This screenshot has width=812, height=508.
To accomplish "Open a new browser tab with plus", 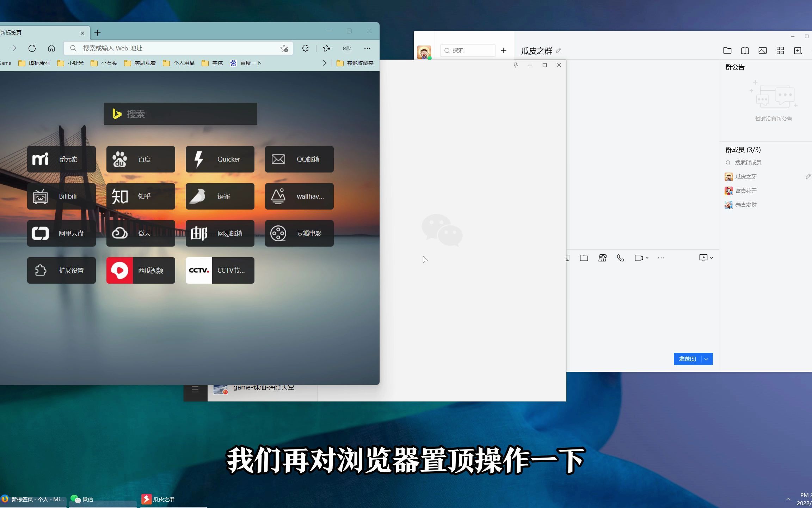I will tap(98, 33).
